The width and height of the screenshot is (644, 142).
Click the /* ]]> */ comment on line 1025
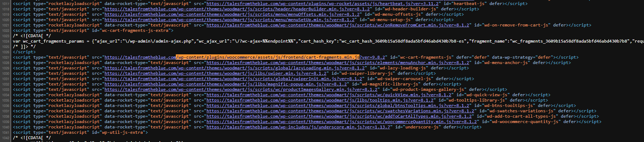tap(24, 46)
